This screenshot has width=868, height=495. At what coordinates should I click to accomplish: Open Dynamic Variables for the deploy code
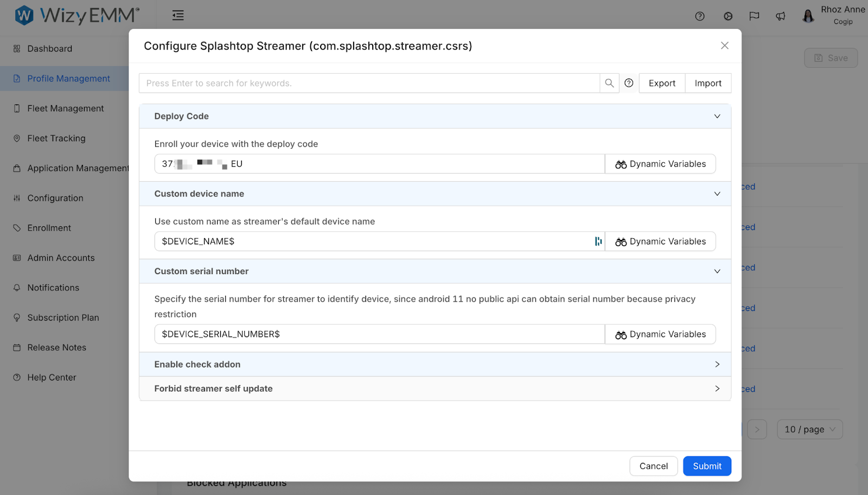[660, 164]
